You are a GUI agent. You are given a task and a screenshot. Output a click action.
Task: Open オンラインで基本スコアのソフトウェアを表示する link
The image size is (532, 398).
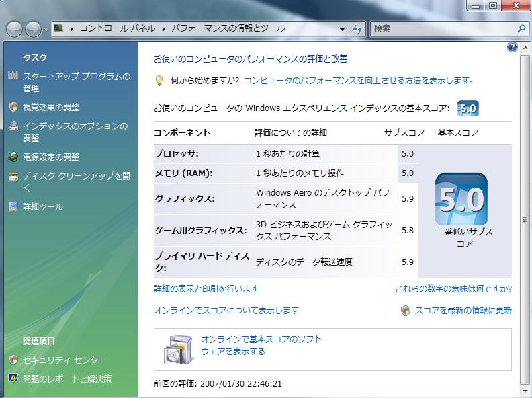261,345
